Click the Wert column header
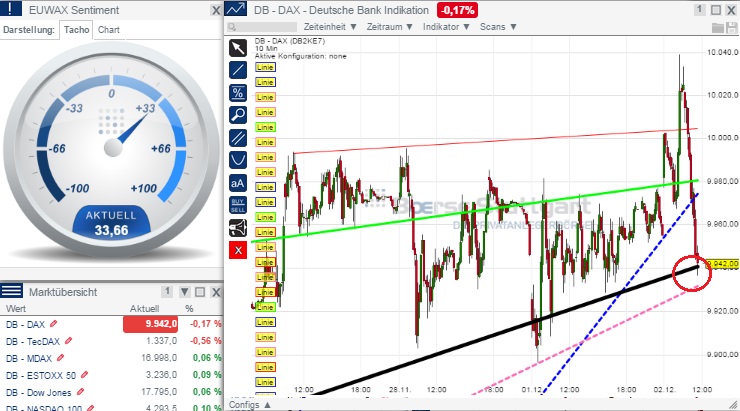Image resolution: width=740 pixels, height=411 pixels. (16, 309)
